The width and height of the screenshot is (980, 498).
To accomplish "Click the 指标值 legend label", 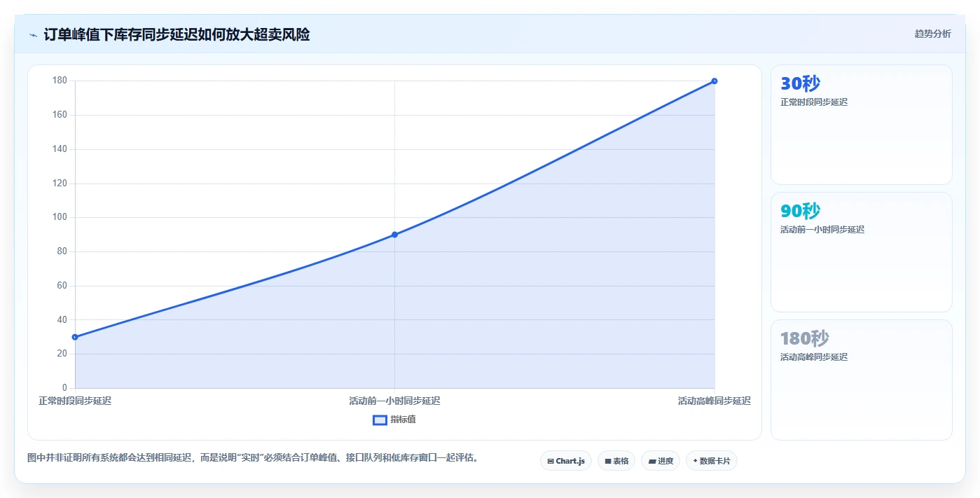I will click(x=403, y=420).
